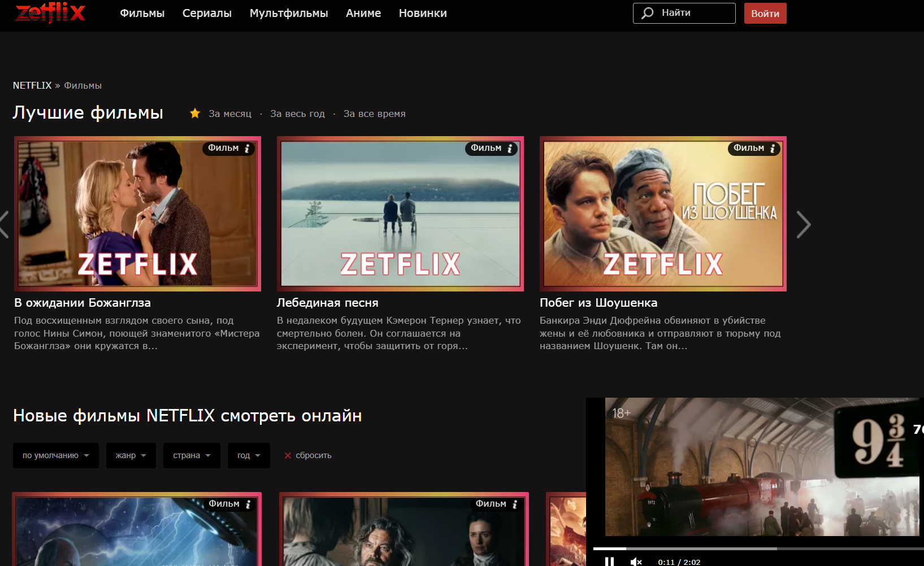Viewport: 924px width, 566px height.
Task: Go to next slide with right arrow
Action: [x=803, y=225]
